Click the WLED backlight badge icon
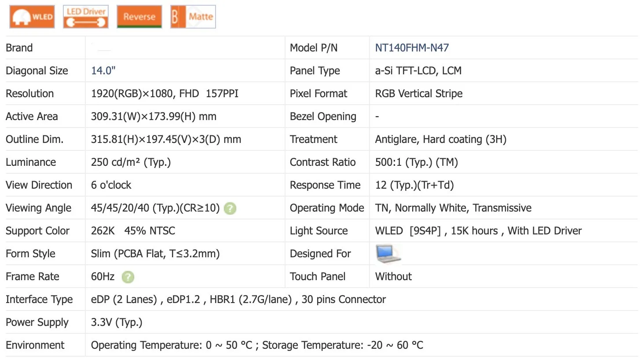 [x=32, y=17]
